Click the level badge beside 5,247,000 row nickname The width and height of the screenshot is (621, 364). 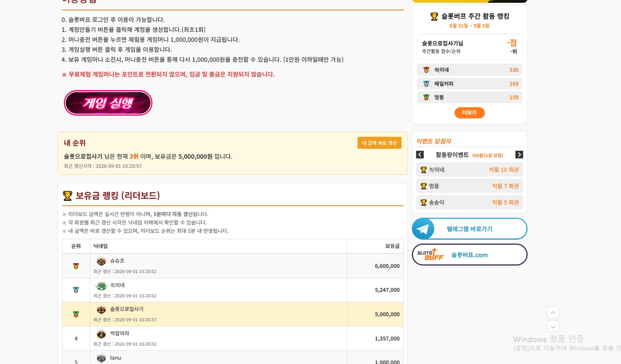click(101, 286)
